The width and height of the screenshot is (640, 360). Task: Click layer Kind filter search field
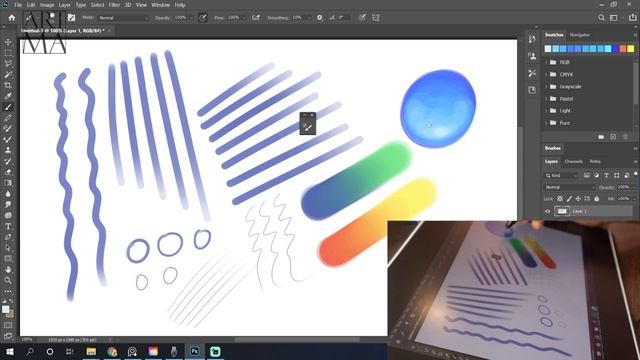[x=562, y=176]
